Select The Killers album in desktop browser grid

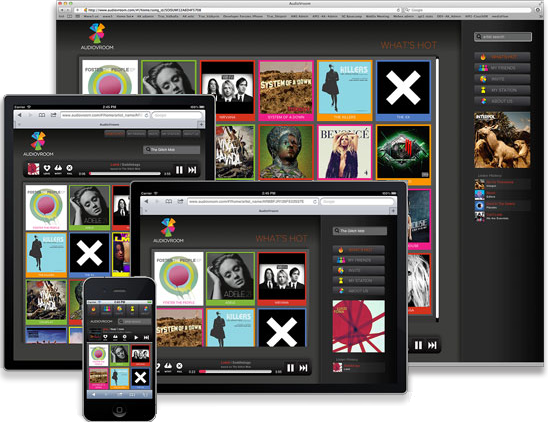[345, 90]
